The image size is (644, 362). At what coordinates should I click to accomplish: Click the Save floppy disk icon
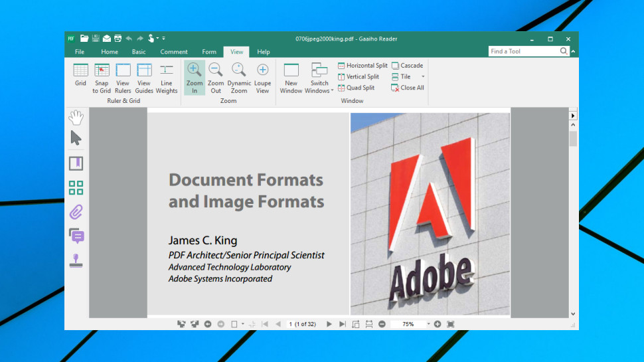click(x=96, y=39)
